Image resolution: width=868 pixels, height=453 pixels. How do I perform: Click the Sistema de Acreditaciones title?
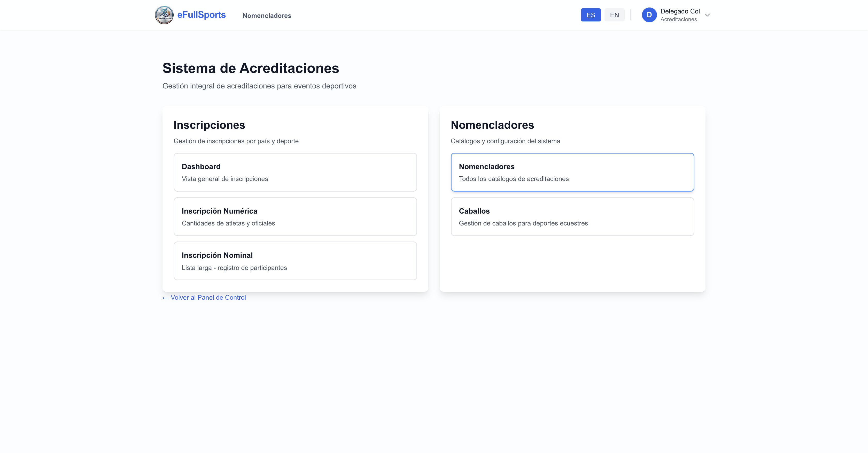click(x=250, y=68)
